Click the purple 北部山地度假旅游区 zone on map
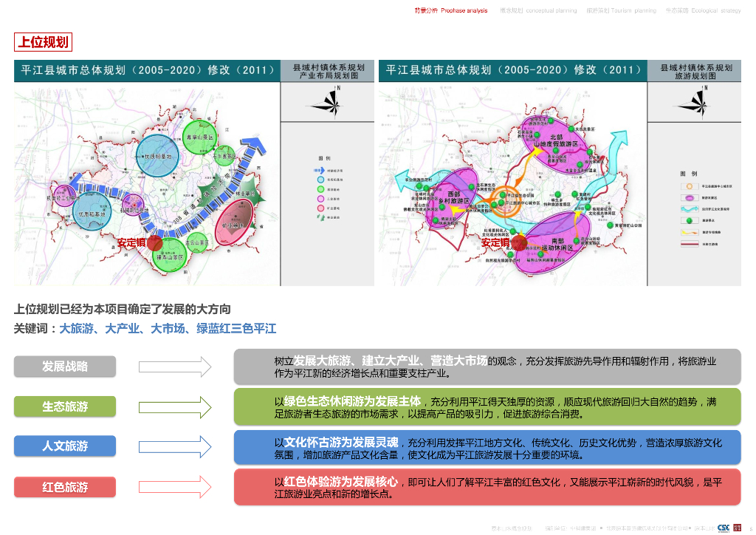756x535 pixels. point(556,141)
